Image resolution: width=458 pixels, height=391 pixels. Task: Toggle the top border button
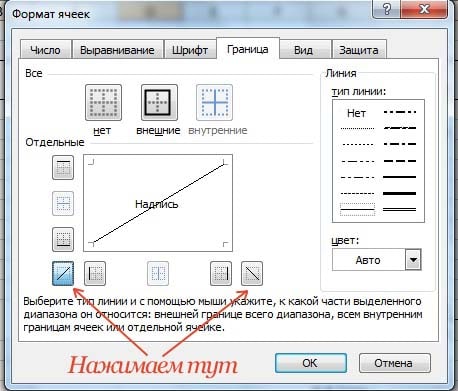[63, 168]
